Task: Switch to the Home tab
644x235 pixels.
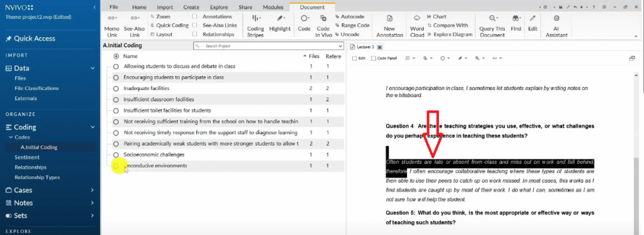Action: 139,7
